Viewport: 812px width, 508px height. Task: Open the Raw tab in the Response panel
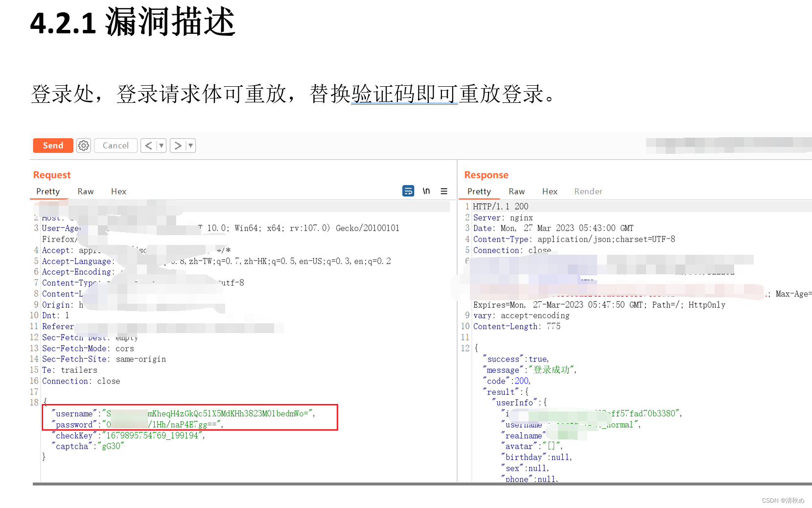(517, 191)
